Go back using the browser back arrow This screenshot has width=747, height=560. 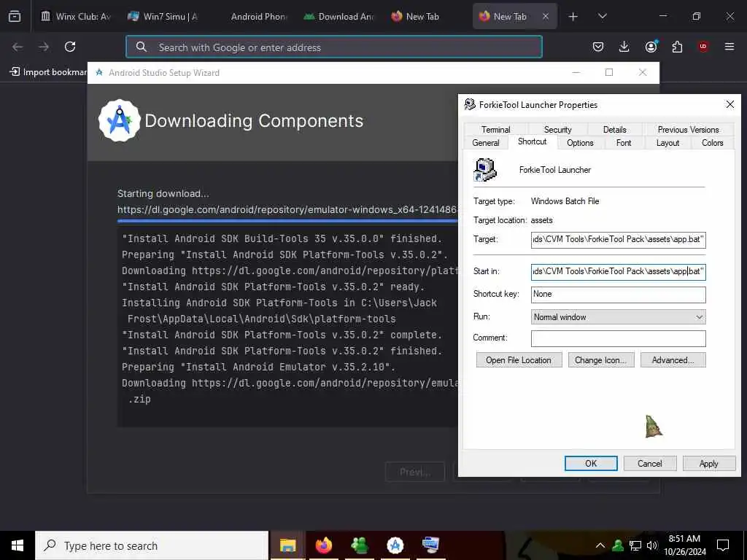(x=18, y=47)
